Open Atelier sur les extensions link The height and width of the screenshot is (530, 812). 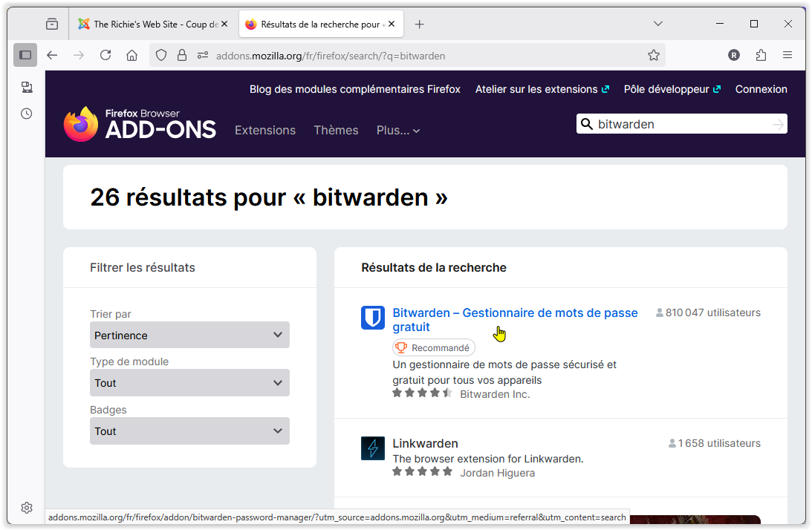point(542,89)
